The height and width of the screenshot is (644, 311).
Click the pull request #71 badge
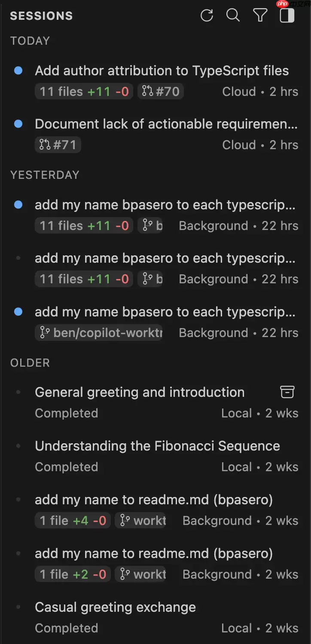(58, 144)
